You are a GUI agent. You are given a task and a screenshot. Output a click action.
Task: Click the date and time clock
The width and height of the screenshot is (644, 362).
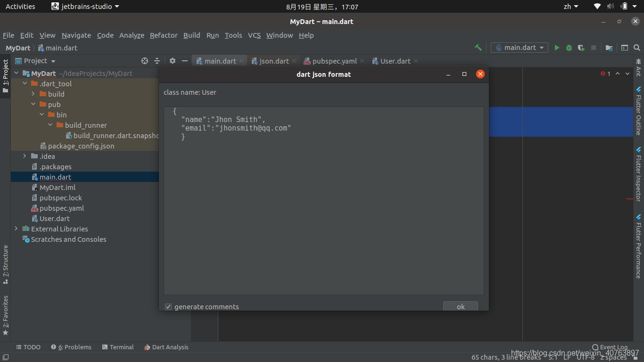point(322,7)
